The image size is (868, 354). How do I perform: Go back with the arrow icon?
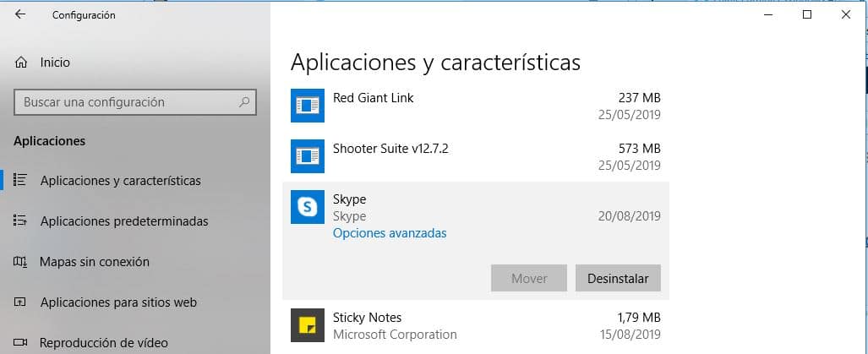point(20,15)
